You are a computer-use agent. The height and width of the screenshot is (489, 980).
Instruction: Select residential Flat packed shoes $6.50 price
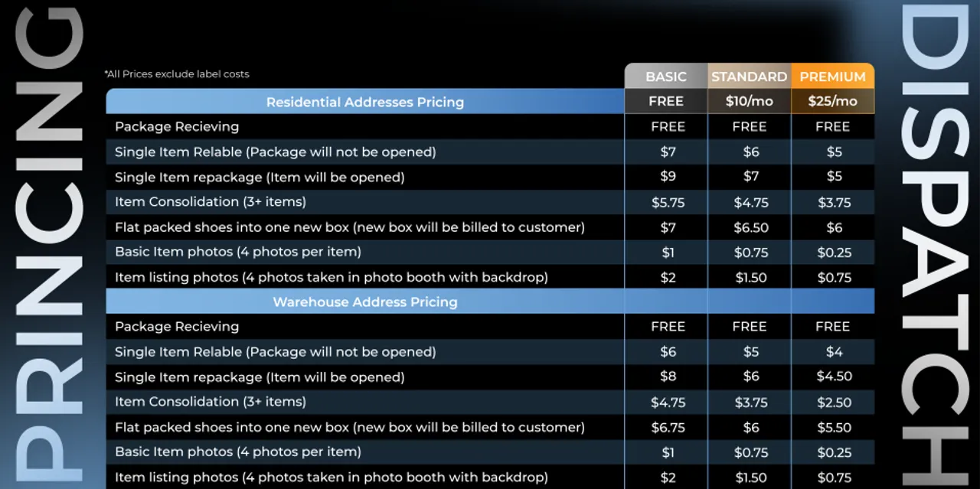pyautogui.click(x=750, y=227)
